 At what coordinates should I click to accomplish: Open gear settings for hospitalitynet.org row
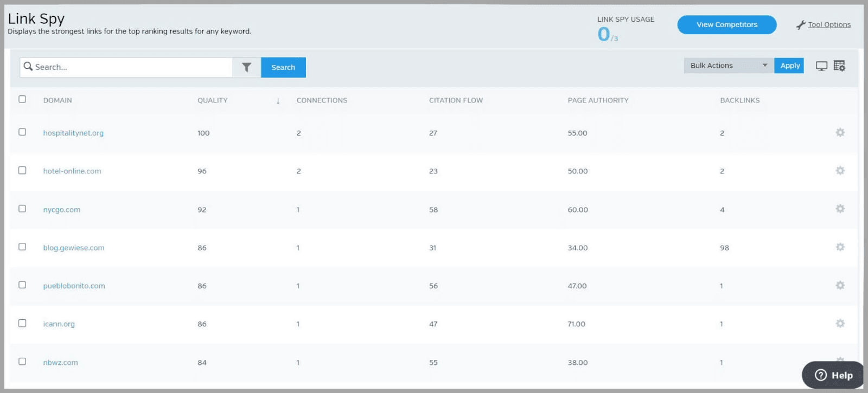tap(840, 133)
